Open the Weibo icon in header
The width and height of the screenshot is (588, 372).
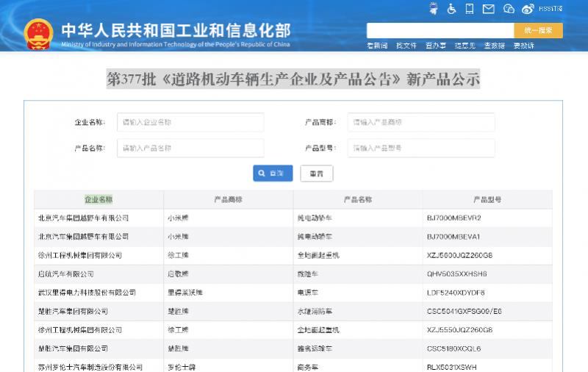coord(528,9)
